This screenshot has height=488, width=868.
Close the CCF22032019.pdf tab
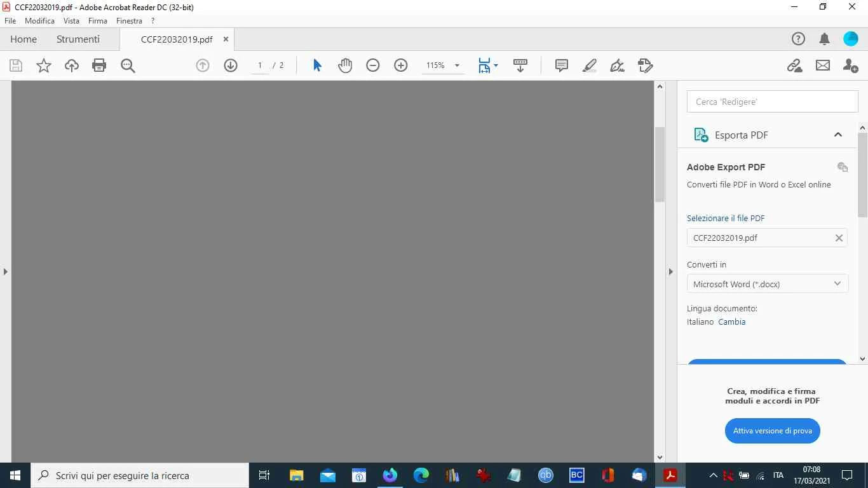[226, 39]
